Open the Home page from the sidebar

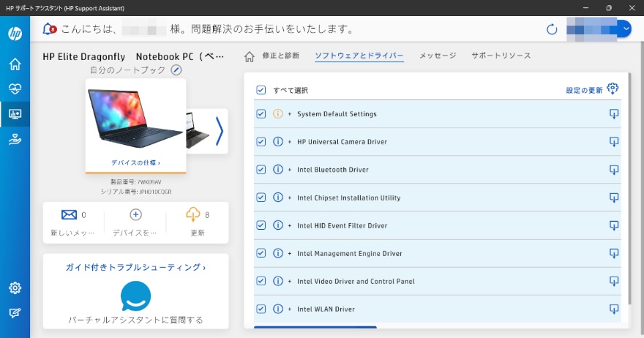point(15,64)
